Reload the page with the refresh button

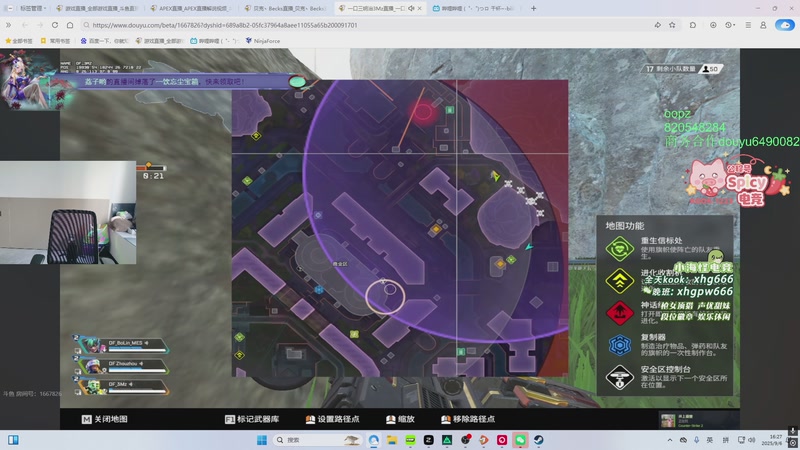[55, 25]
